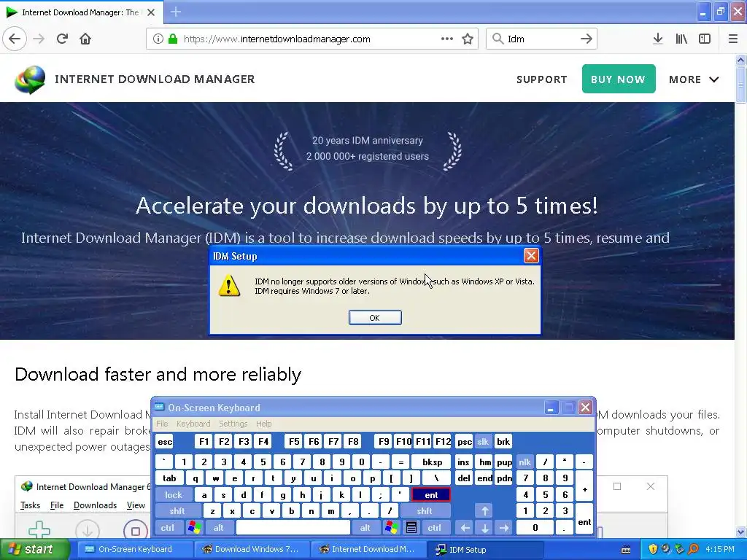This screenshot has height=560, width=747.
Task: Click the BUY NOW button
Action: tap(619, 79)
